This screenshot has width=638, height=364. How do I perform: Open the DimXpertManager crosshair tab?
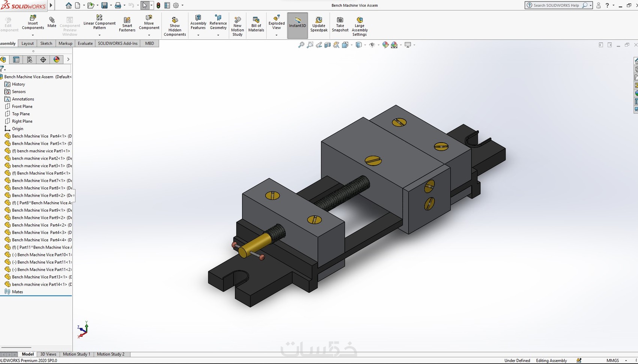tap(43, 60)
